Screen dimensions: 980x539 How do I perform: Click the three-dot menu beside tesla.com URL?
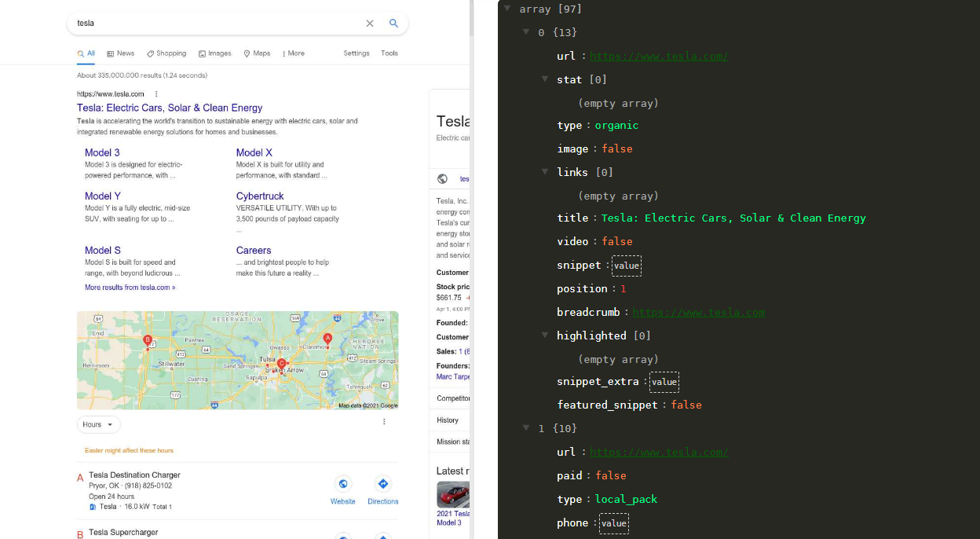[x=156, y=93]
